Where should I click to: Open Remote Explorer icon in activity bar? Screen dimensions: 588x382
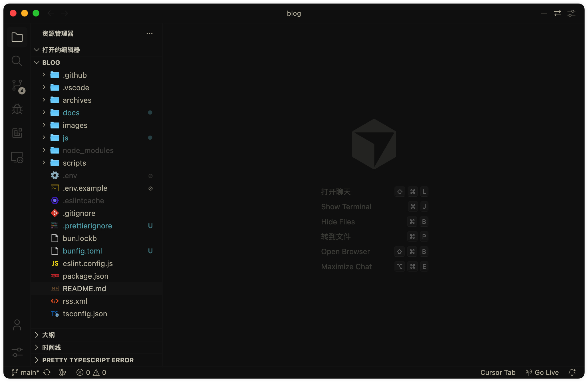coord(17,157)
